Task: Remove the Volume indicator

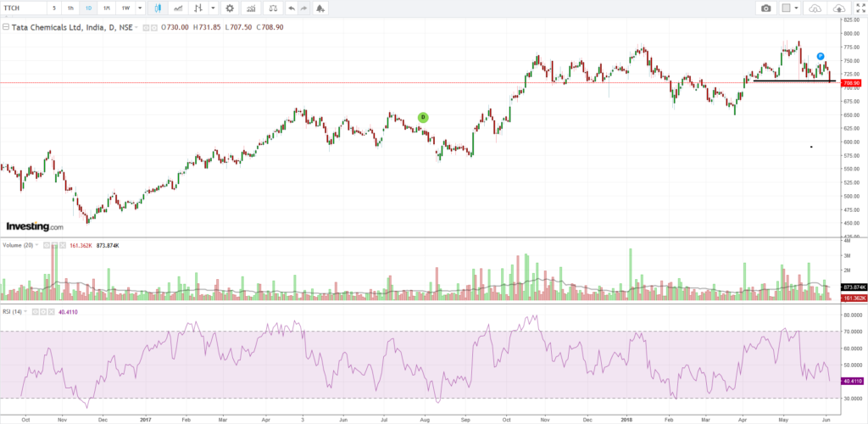Action: pos(63,245)
